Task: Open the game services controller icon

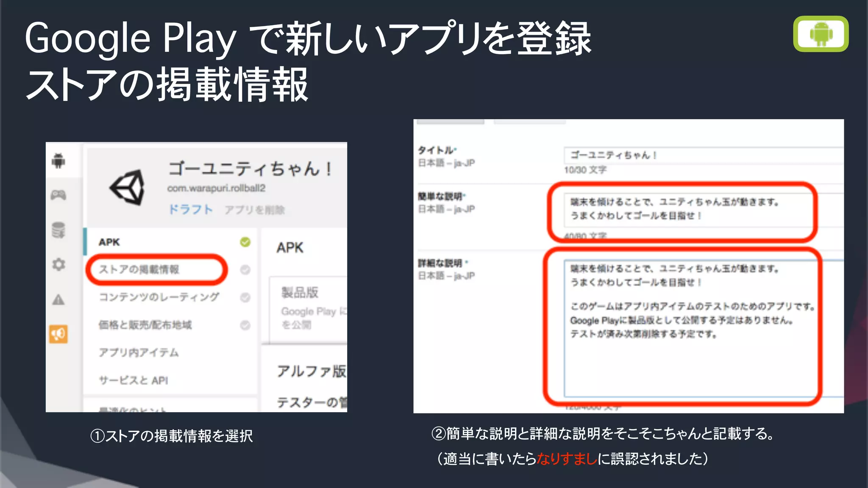Action: [58, 195]
